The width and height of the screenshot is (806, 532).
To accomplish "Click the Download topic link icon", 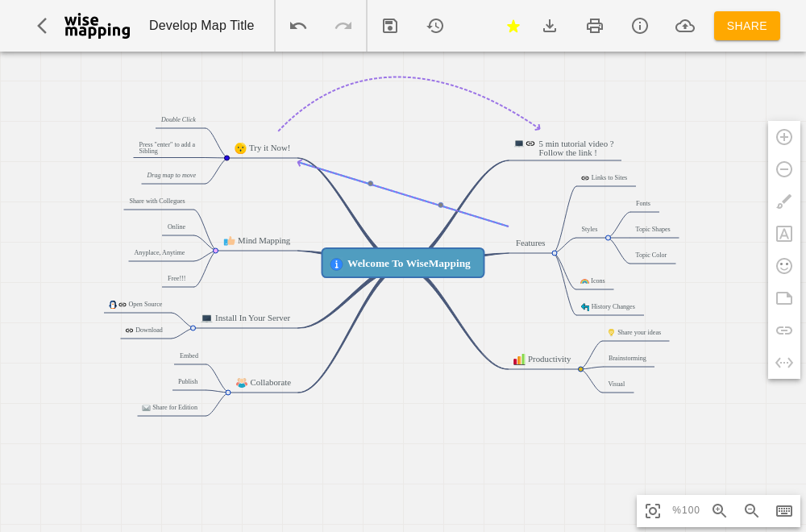I will [x=130, y=330].
